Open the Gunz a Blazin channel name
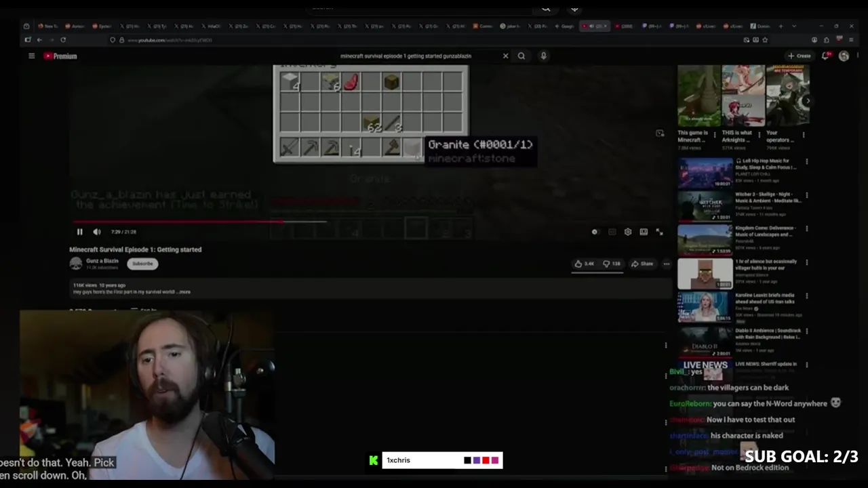Image resolution: width=868 pixels, height=488 pixels. tap(102, 261)
